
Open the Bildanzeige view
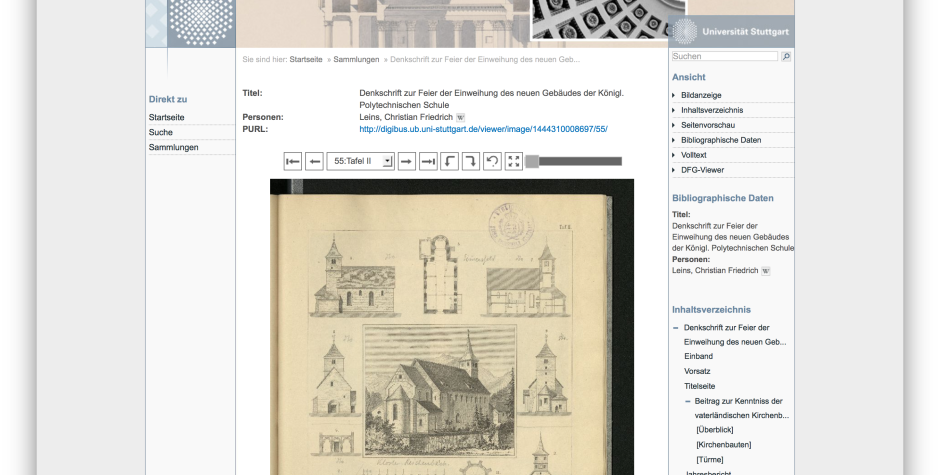pos(701,95)
